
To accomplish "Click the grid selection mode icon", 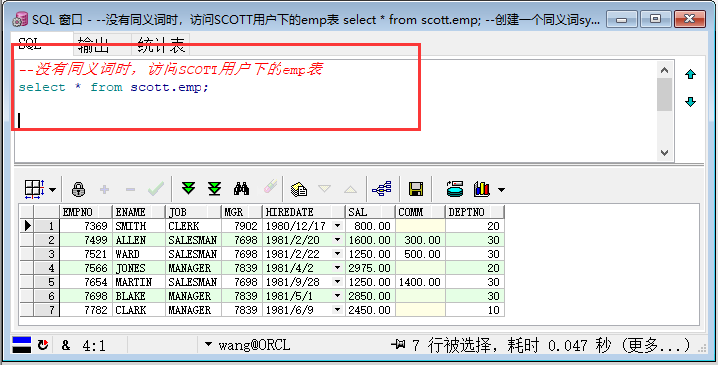I will coord(34,189).
